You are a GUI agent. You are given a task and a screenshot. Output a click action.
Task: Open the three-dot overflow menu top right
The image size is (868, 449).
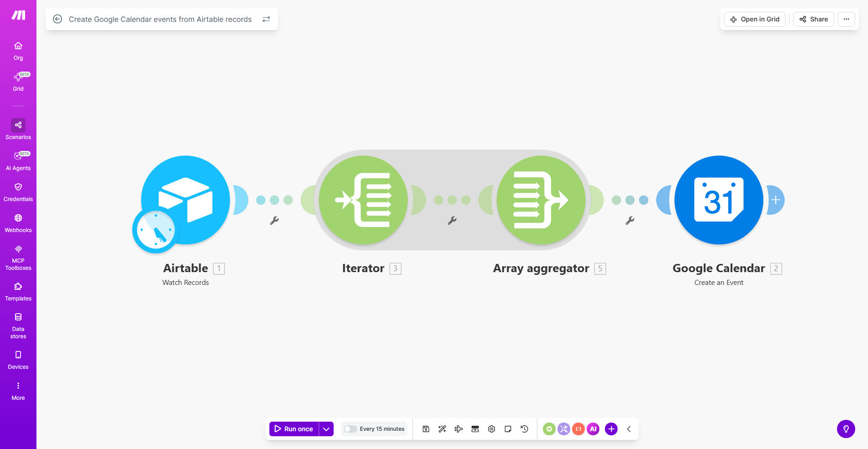tap(847, 19)
